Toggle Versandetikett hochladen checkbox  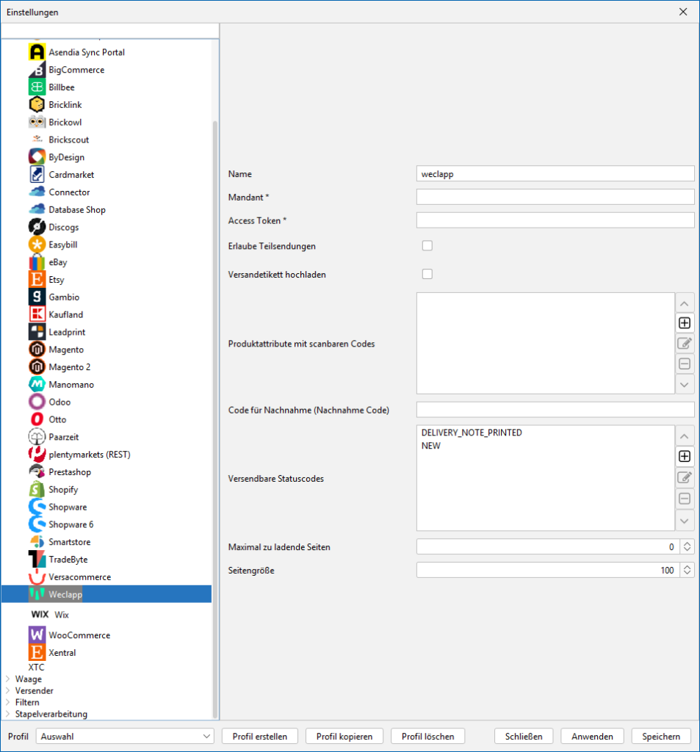[427, 275]
